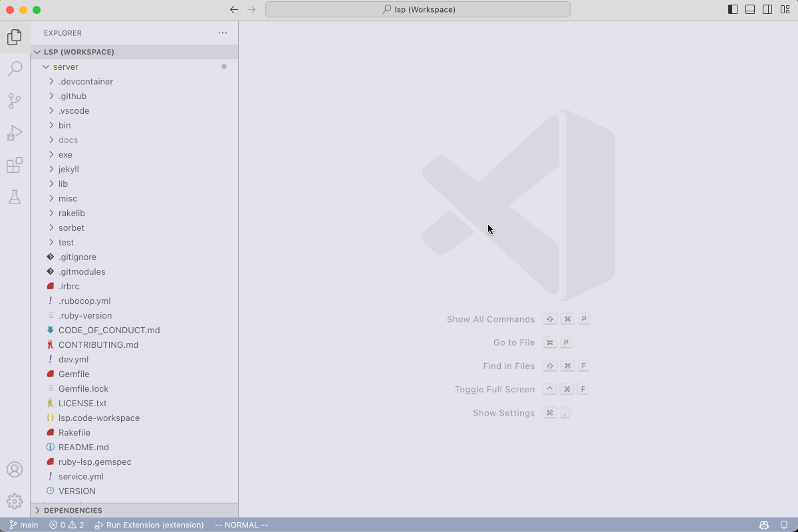Go forward with the right arrow

pyautogui.click(x=251, y=10)
